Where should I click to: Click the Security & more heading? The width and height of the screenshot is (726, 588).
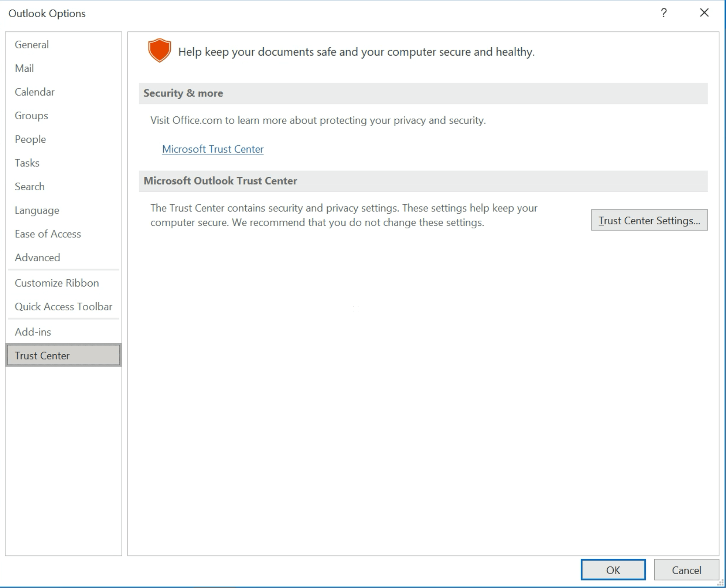coord(183,93)
